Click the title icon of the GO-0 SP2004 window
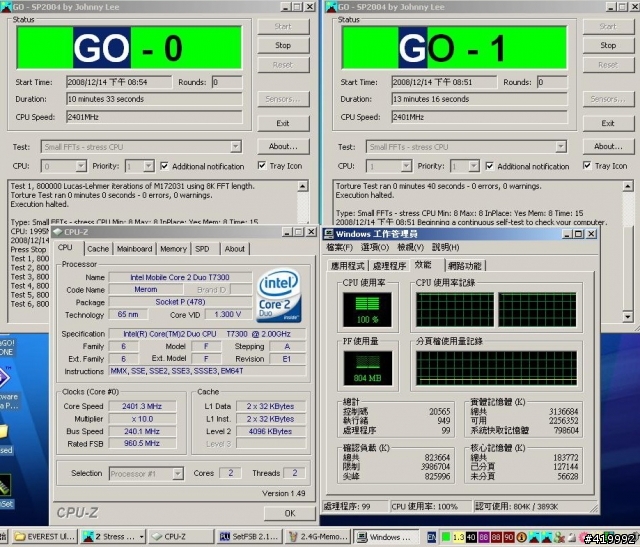The image size is (640, 547). (x=6, y=7)
